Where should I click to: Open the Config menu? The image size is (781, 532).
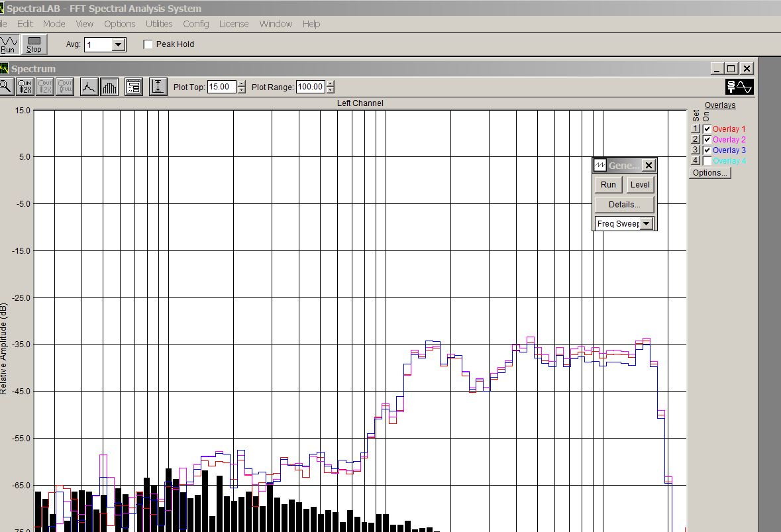tap(196, 24)
